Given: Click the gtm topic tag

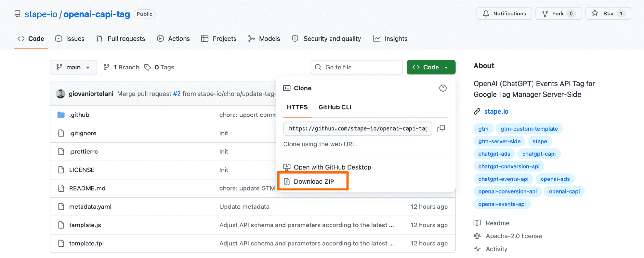Looking at the screenshot, I should [x=483, y=129].
